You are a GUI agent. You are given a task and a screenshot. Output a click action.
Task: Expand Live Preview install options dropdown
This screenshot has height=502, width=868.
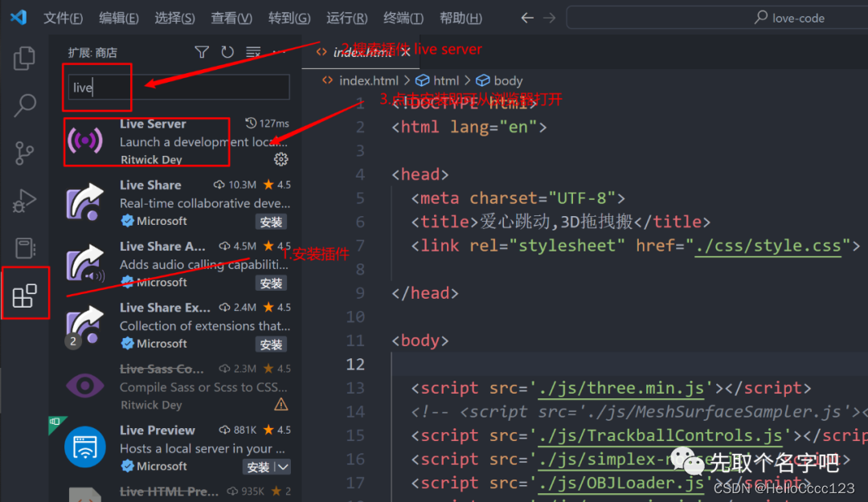click(x=282, y=467)
